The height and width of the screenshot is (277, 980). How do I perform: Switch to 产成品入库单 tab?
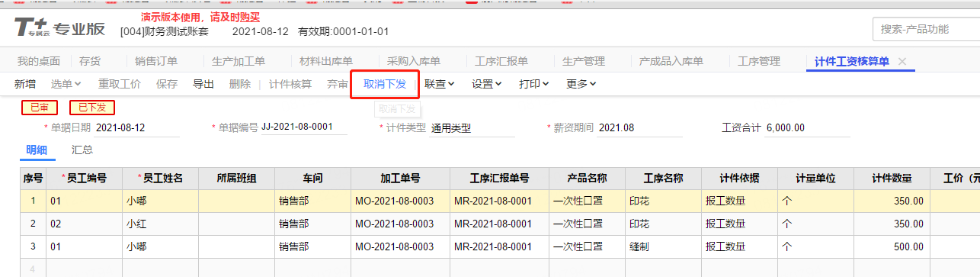tap(671, 61)
